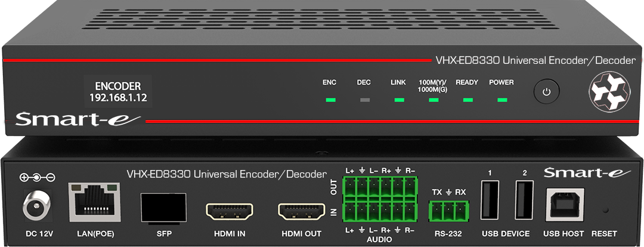Click the front panel VHX-ED8330 model text
The image size is (644, 247).
coord(535,60)
